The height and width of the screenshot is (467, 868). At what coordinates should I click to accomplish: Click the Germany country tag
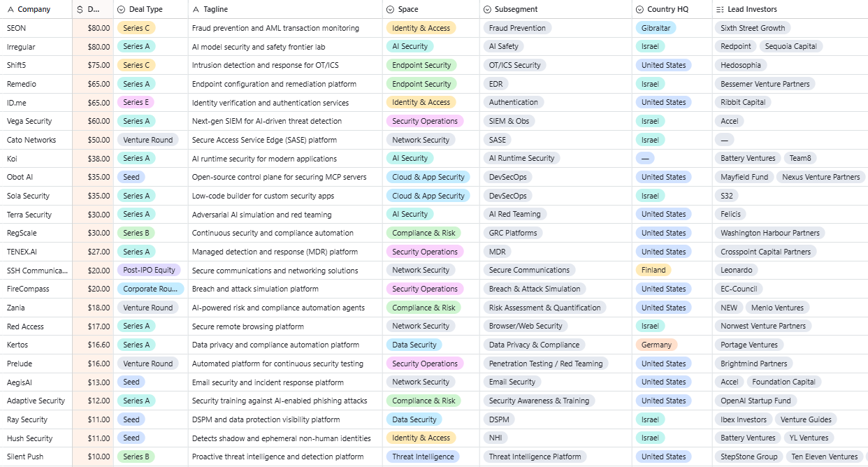point(656,345)
